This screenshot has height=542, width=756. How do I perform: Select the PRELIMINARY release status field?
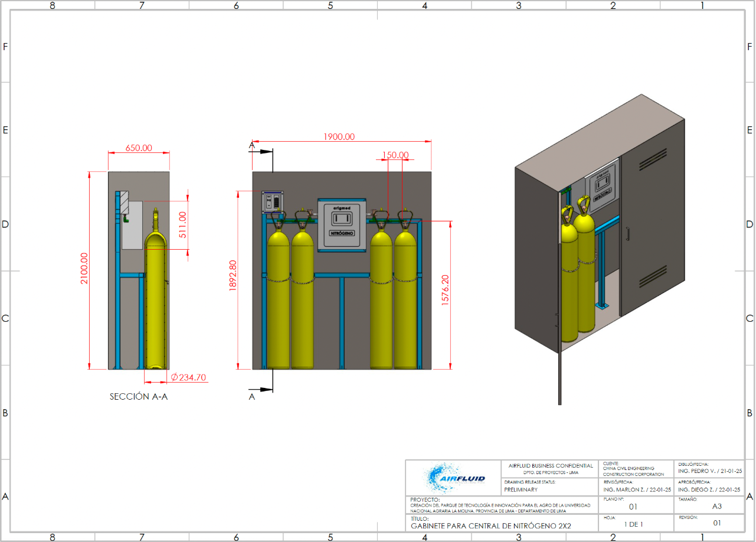[521, 489]
